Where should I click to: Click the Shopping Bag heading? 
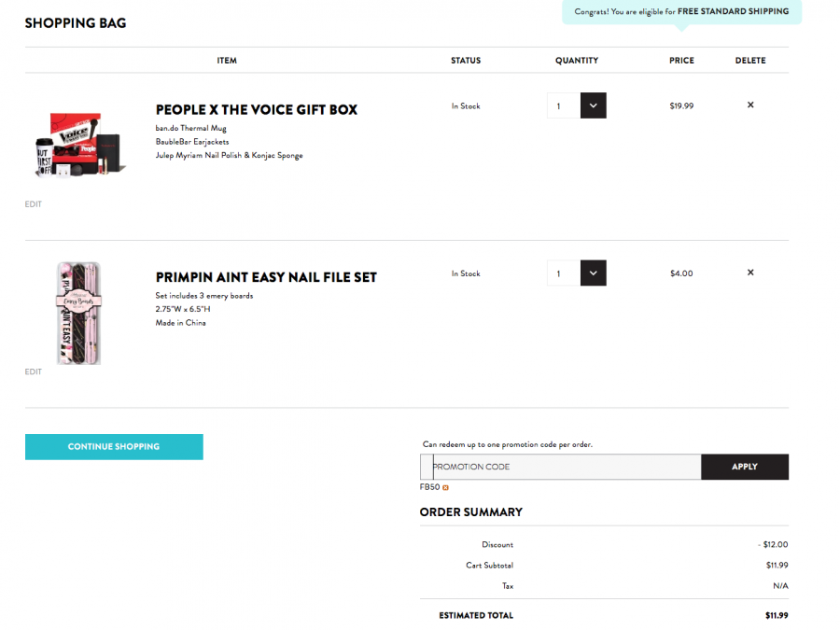coord(76,22)
